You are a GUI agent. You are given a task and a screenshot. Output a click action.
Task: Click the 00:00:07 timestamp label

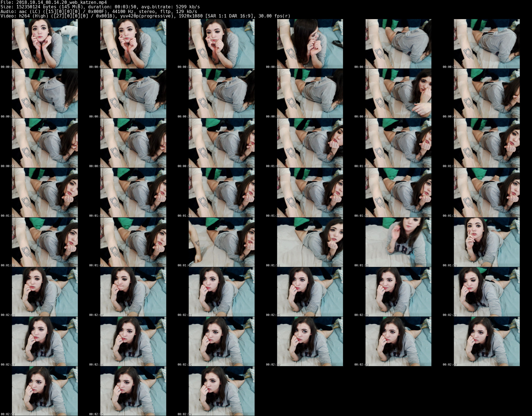click(96, 67)
